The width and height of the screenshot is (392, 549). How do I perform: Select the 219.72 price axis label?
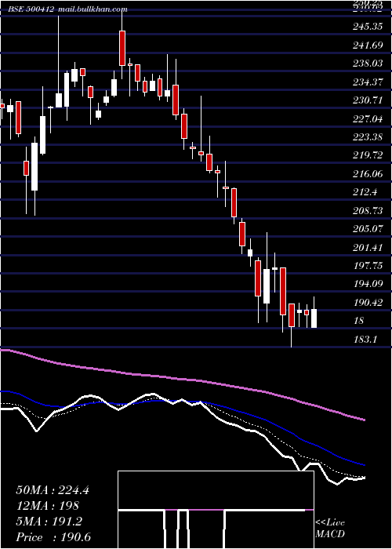tap(367, 155)
